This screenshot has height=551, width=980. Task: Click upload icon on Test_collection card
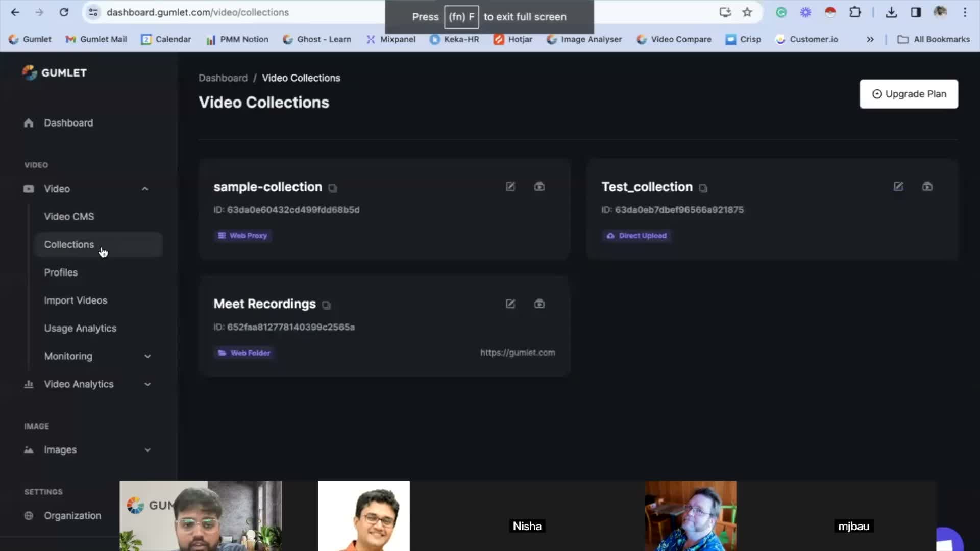[927, 187]
